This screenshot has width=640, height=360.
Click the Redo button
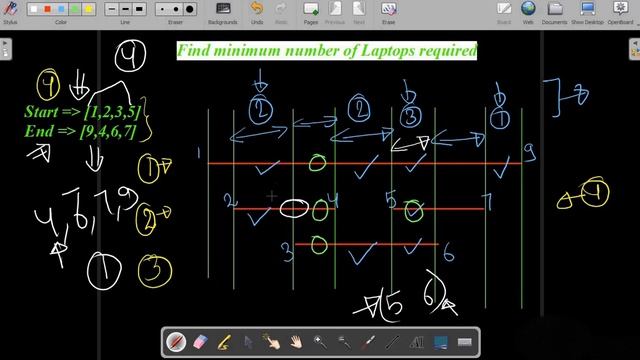point(280,13)
